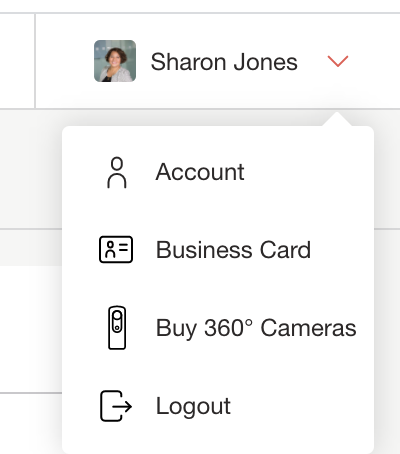Viewport: 400px width, 454px height.
Task: Dismiss the menu by clicking gray background
Action: [31, 168]
